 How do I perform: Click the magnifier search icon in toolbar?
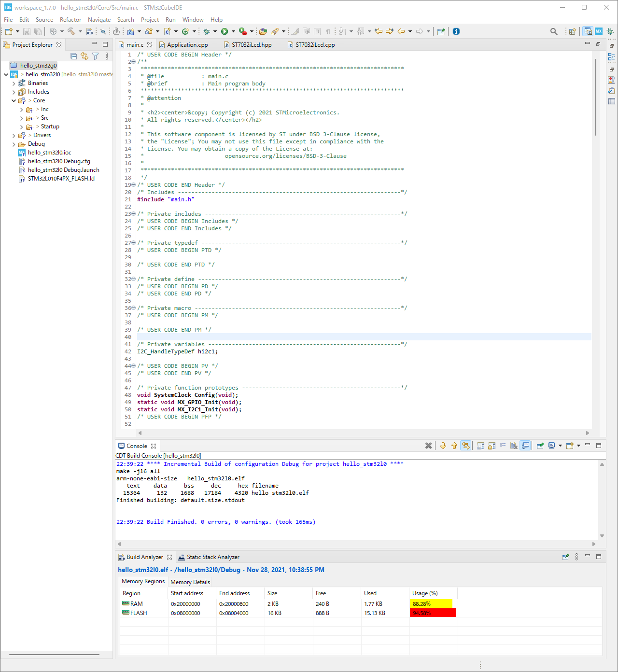554,31
